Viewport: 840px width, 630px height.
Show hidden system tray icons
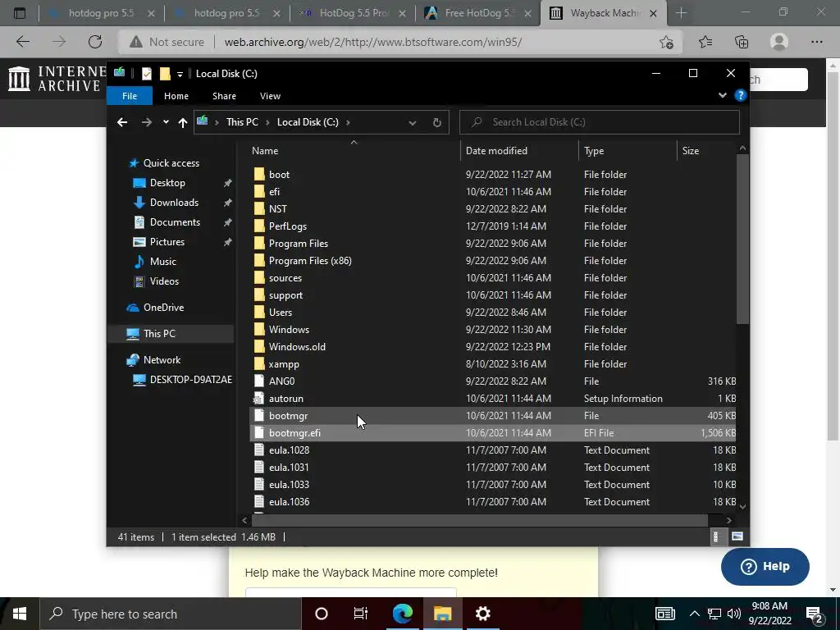(694, 614)
